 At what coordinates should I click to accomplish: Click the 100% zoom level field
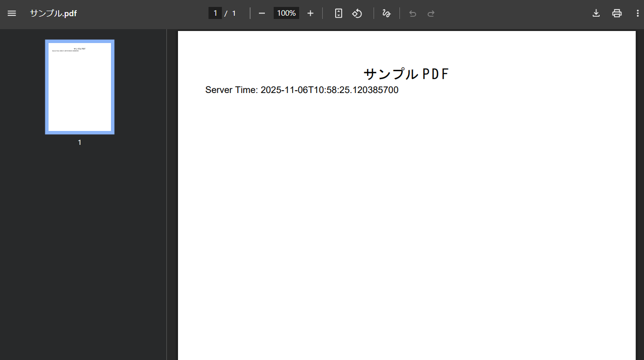tap(286, 13)
